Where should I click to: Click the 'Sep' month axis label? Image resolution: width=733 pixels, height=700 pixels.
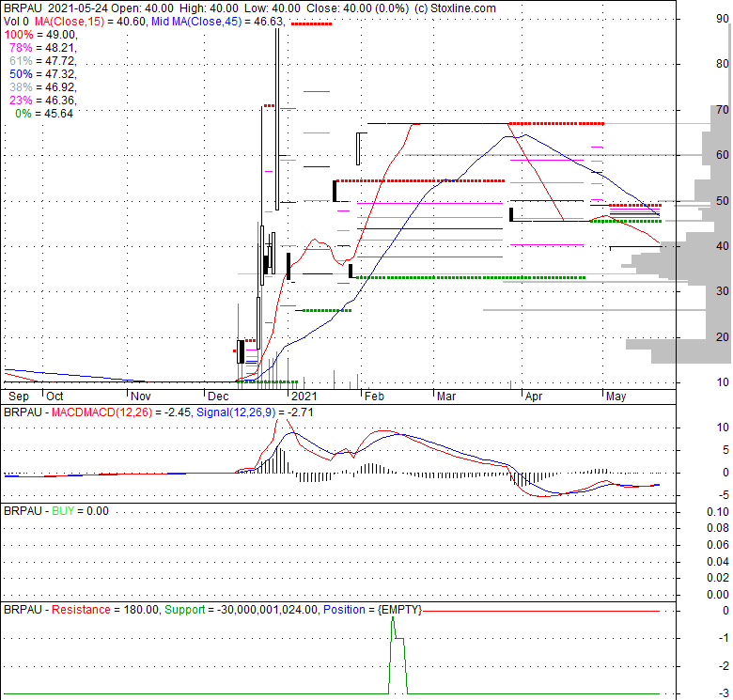[x=19, y=397]
